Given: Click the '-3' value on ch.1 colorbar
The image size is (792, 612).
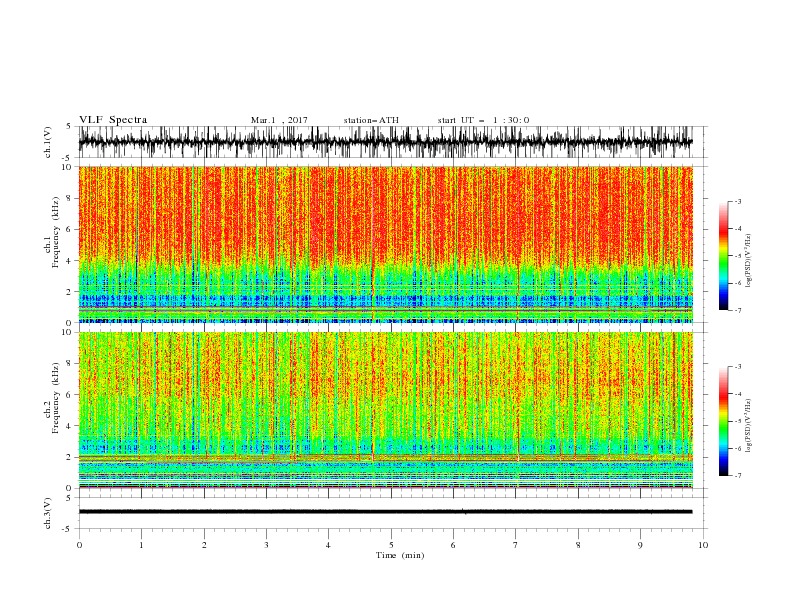Looking at the screenshot, I should tap(737, 201).
